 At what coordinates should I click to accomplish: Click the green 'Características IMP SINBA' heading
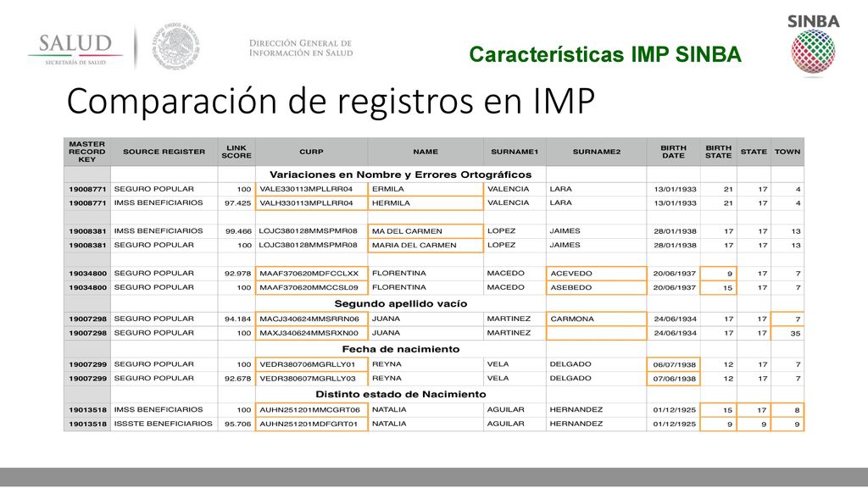pyautogui.click(x=605, y=54)
